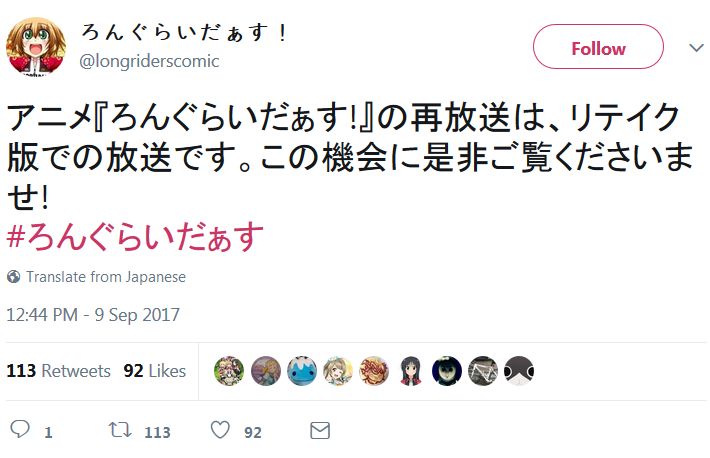View the list of 113 Retweets
Image resolution: width=710 pixels, height=458 pixels.
(58, 371)
